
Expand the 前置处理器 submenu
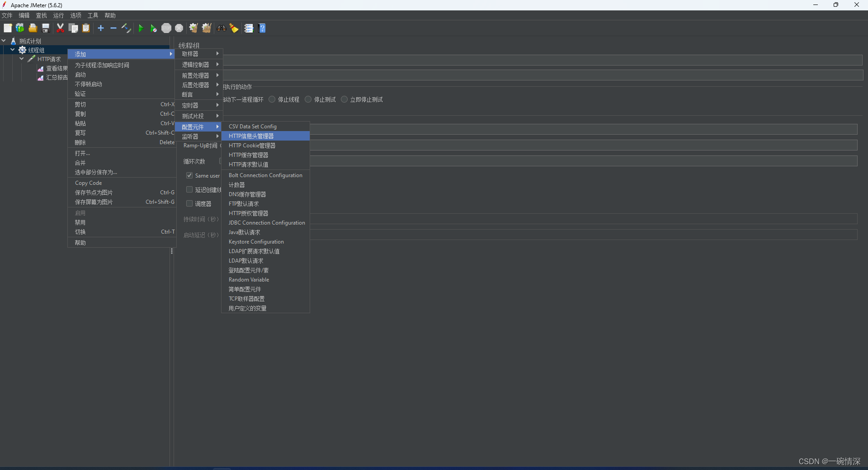point(199,75)
